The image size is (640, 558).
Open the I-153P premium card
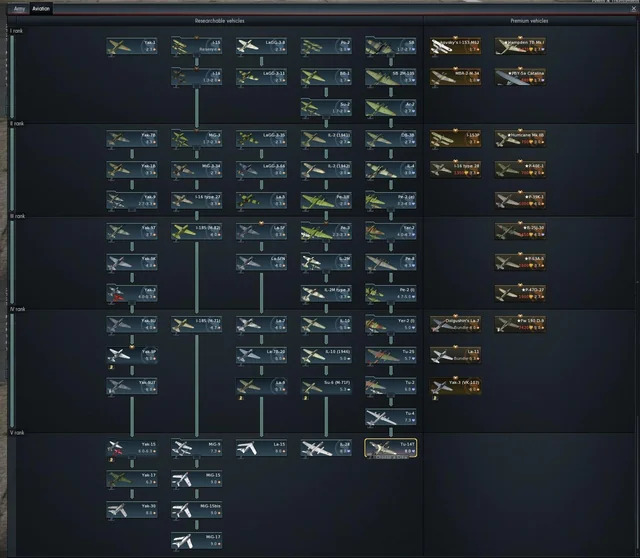(x=456, y=139)
